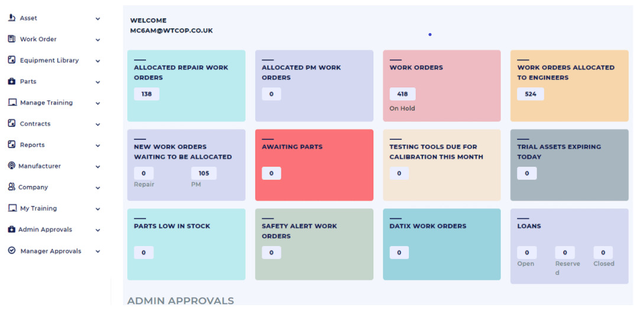Open the Datix Work Orders card
644x314 pixels.
coord(441,244)
